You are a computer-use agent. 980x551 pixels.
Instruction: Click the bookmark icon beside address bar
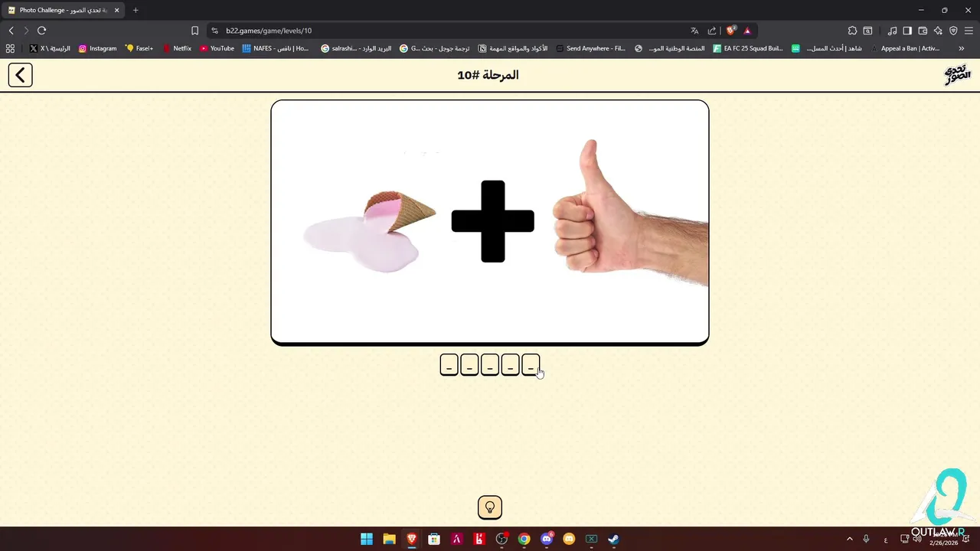pyautogui.click(x=194, y=31)
